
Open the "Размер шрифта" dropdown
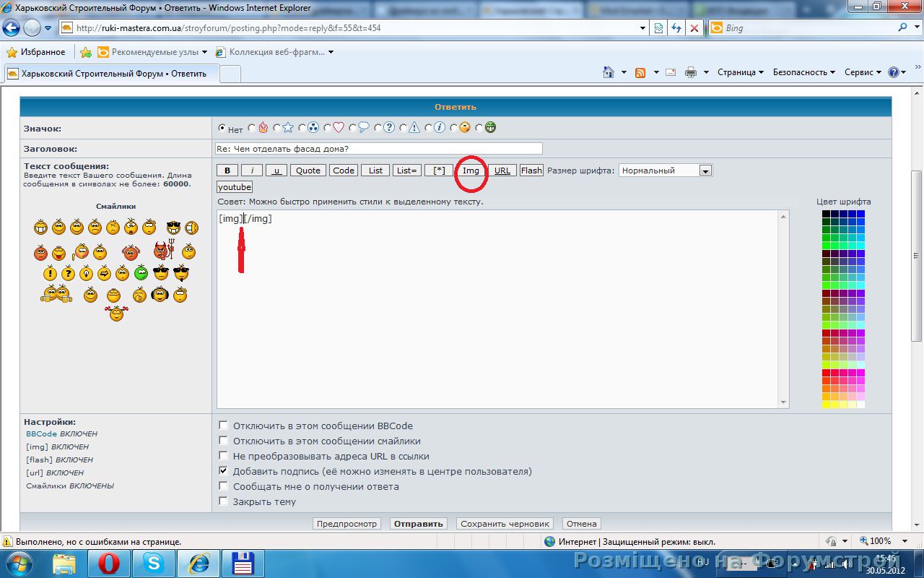(x=705, y=171)
